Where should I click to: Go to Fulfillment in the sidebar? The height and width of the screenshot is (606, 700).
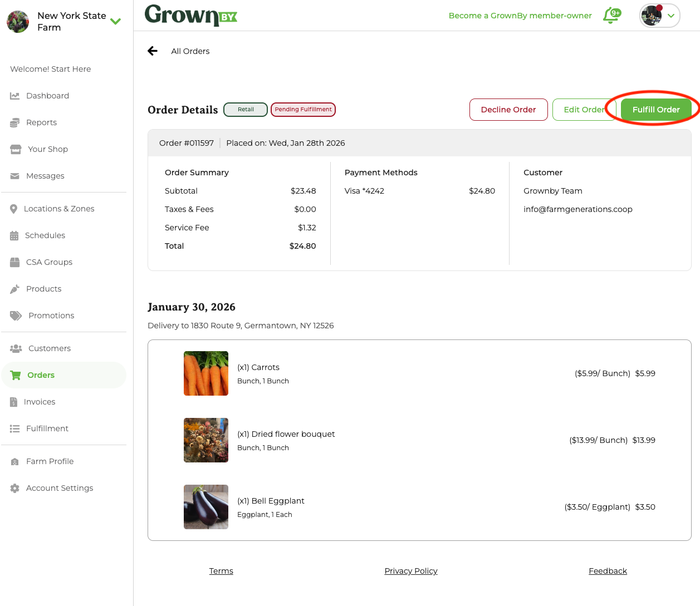click(x=47, y=428)
